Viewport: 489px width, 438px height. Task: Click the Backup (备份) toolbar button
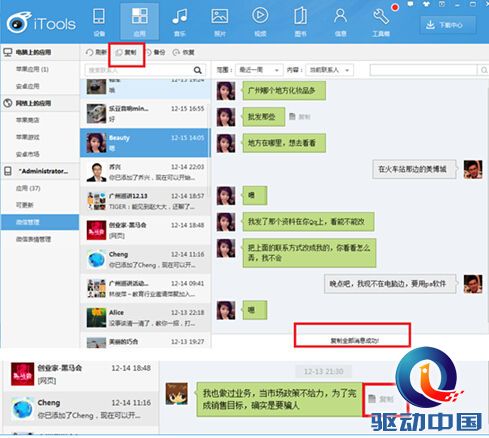tap(155, 52)
